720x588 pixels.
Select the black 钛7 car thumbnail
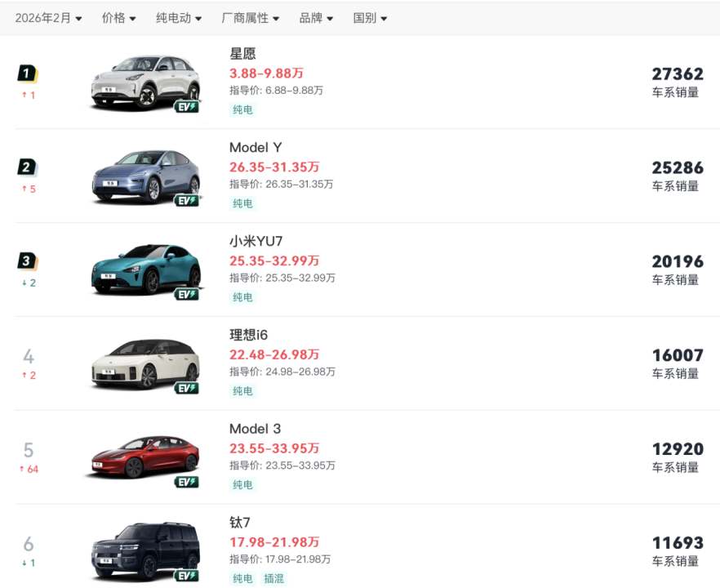pos(144,551)
